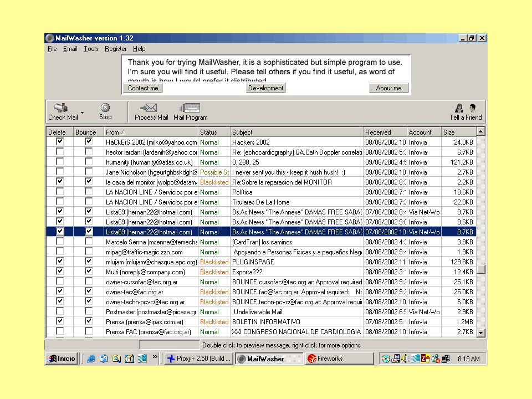The image size is (532, 399).
Task: Select the owner-cursofac@fac.org.ar message
Action: point(261,282)
